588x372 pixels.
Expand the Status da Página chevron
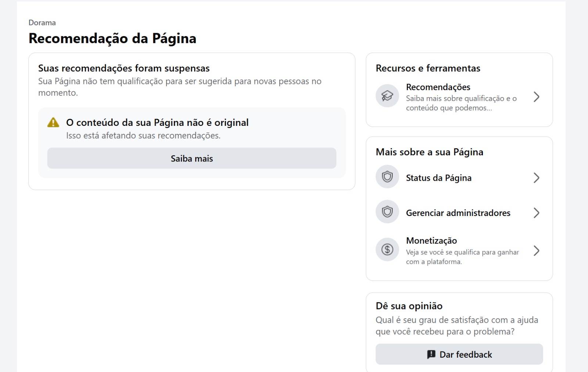click(537, 178)
